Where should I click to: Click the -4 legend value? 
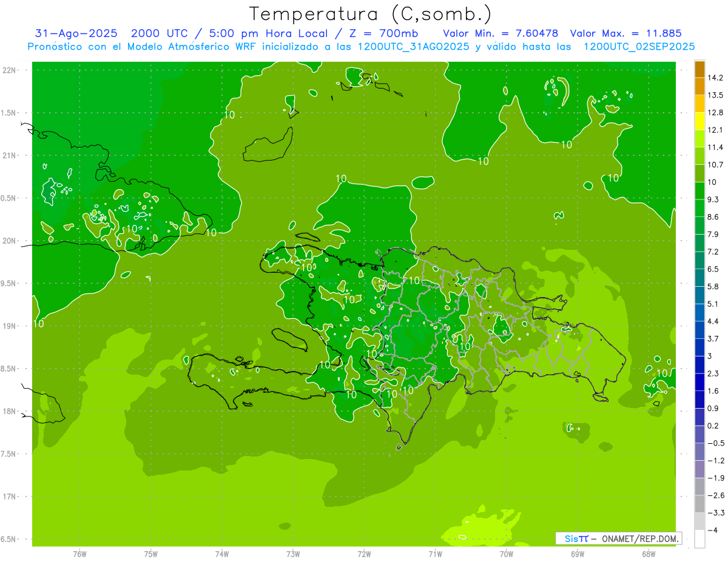(x=712, y=530)
